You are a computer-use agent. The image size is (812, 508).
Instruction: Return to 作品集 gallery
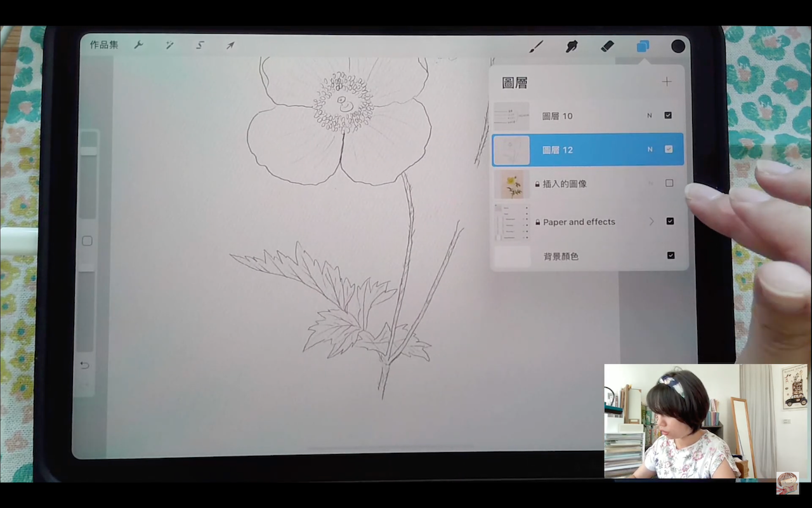pos(103,45)
